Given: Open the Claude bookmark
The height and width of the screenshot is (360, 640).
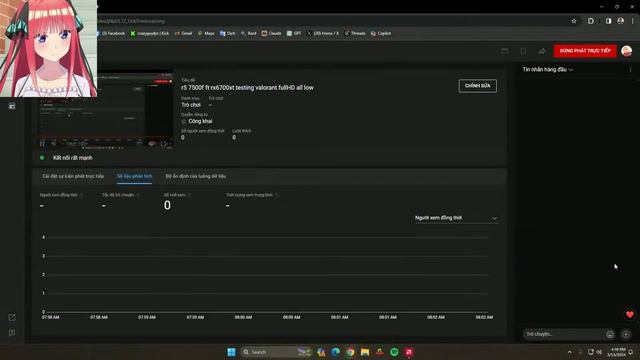Looking at the screenshot, I should (271, 33).
